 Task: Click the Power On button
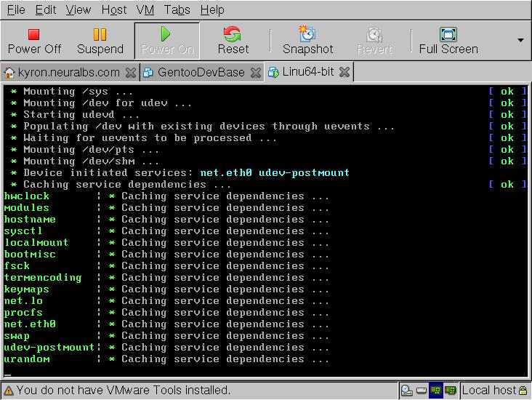coord(166,41)
